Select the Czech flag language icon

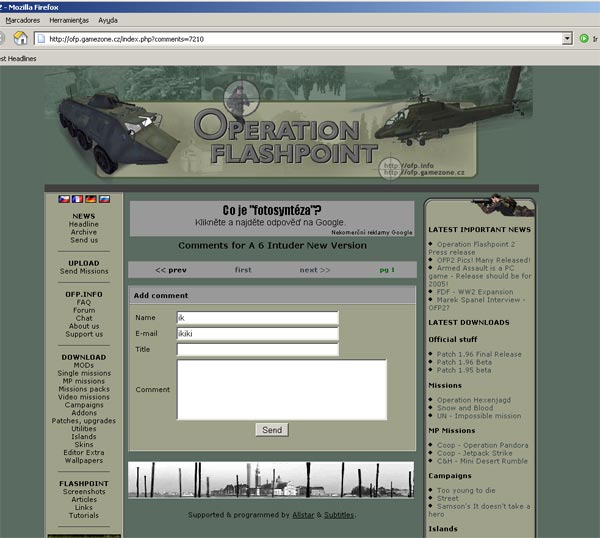pos(64,199)
